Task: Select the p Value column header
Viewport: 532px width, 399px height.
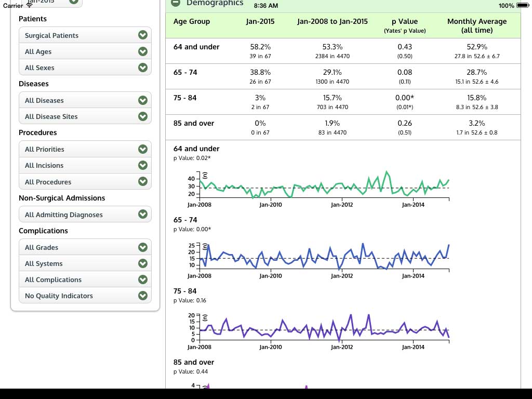Action: 405,25
